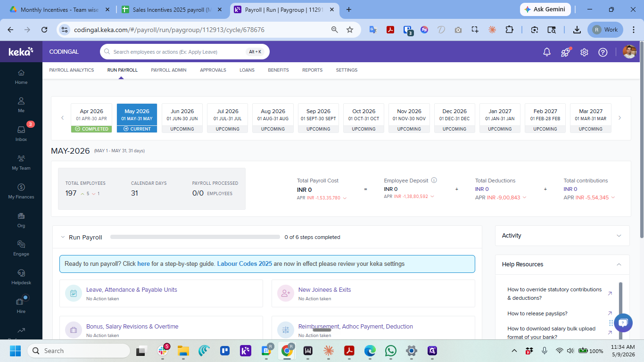Open payroll Settings tab
The width and height of the screenshot is (644, 362).
pyautogui.click(x=347, y=70)
